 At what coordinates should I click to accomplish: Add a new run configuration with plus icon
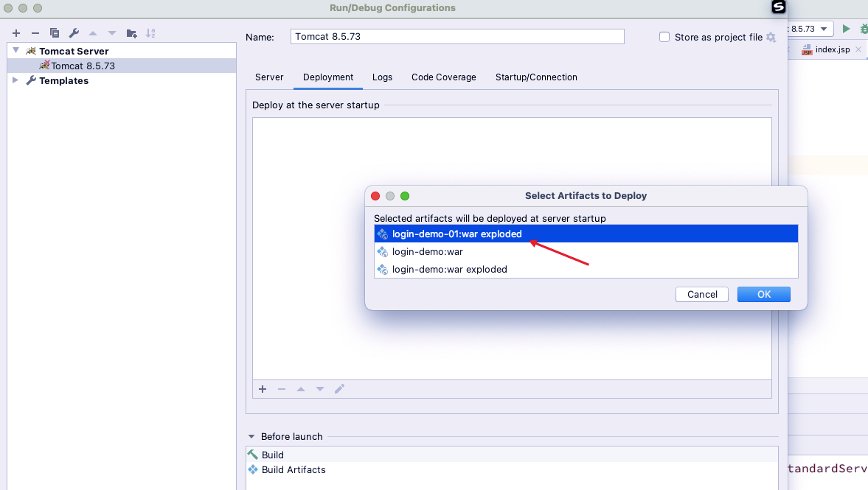[x=16, y=33]
